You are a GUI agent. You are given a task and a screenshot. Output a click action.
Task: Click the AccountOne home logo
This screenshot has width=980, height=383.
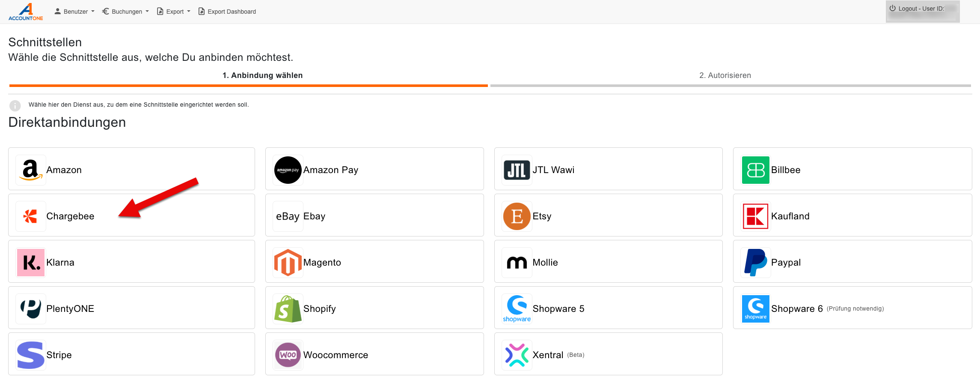26,12
